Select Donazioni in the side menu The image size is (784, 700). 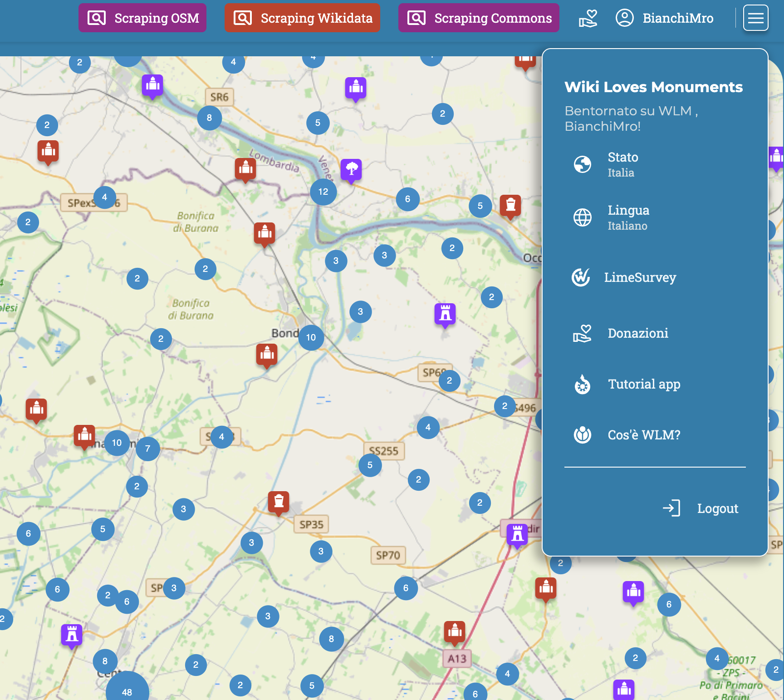[637, 334]
